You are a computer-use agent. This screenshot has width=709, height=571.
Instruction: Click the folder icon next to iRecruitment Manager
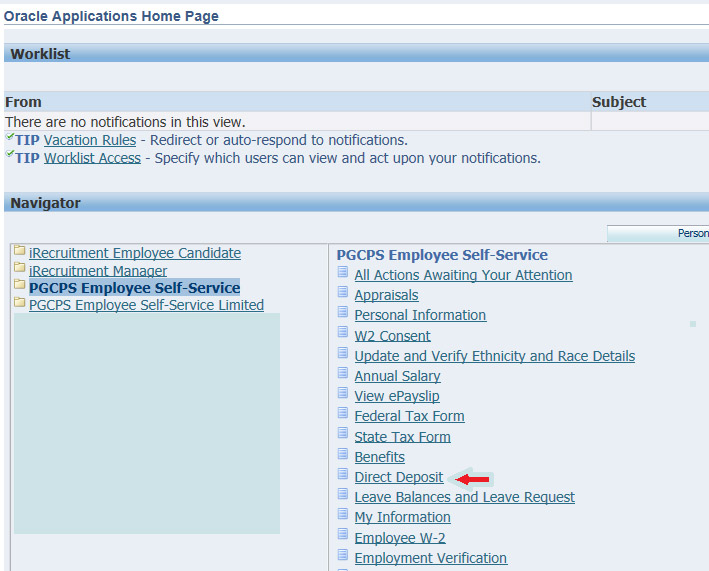coord(20,271)
